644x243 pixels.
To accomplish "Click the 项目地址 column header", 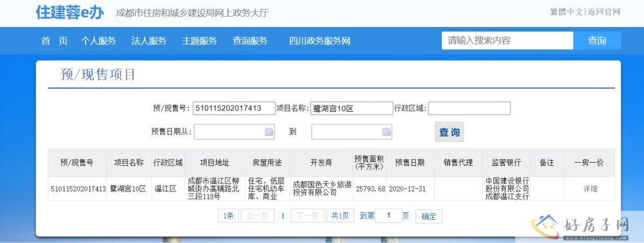I will point(215,163).
